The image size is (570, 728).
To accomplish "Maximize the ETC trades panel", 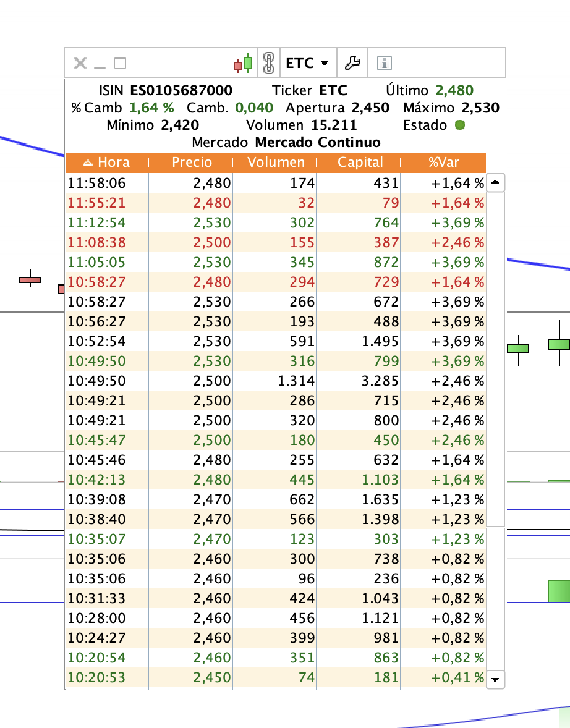I will 120,63.
